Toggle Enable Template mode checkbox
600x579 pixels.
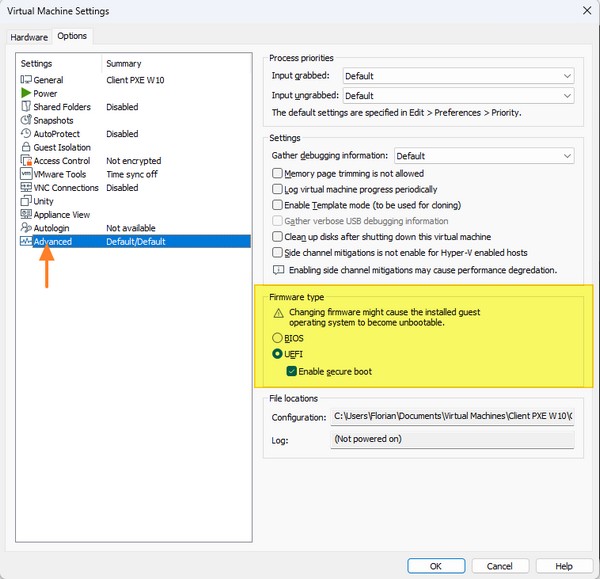click(277, 205)
